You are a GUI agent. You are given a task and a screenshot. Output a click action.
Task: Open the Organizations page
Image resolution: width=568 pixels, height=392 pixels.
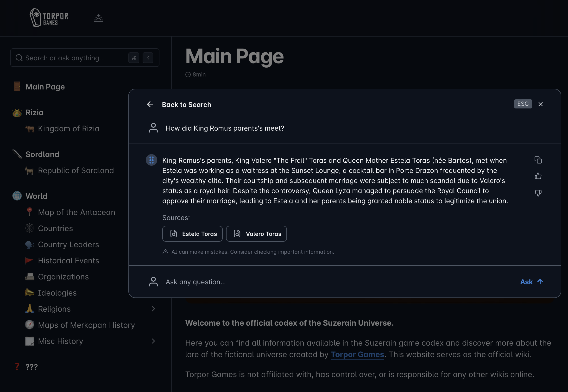pos(63,277)
